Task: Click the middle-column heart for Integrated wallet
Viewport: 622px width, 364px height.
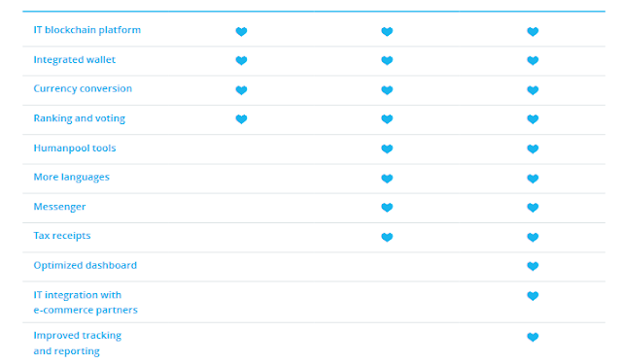Action: point(387,60)
